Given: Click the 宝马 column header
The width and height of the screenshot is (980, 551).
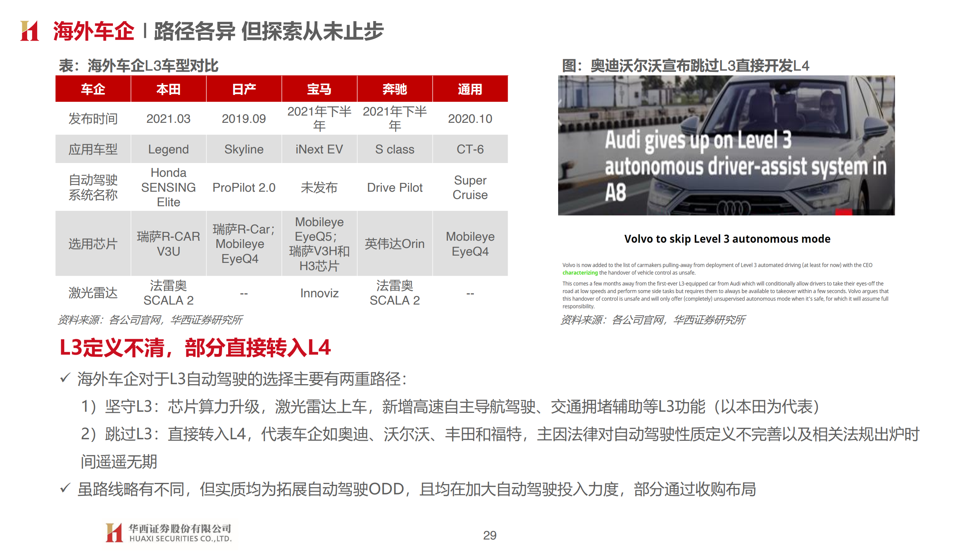Looking at the screenshot, I should click(319, 89).
